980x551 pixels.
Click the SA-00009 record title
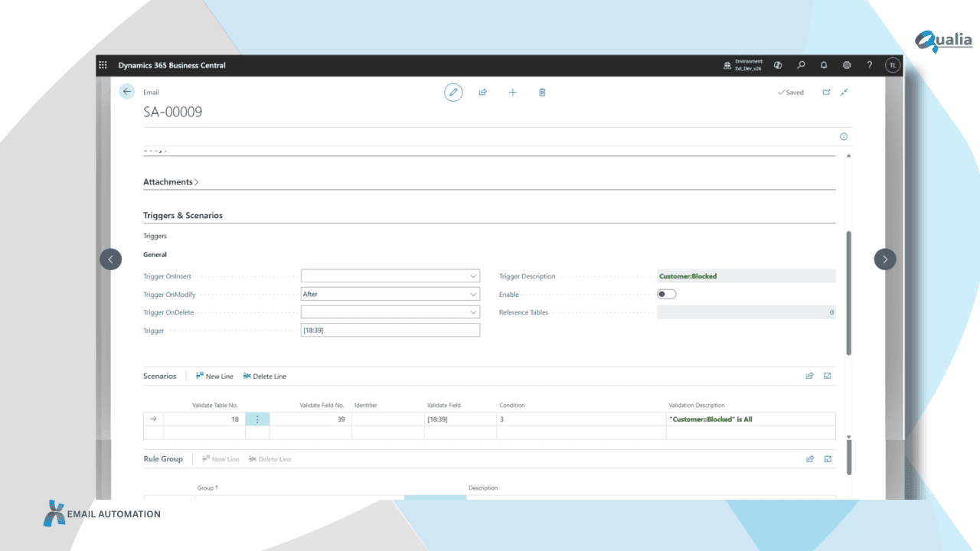[173, 112]
